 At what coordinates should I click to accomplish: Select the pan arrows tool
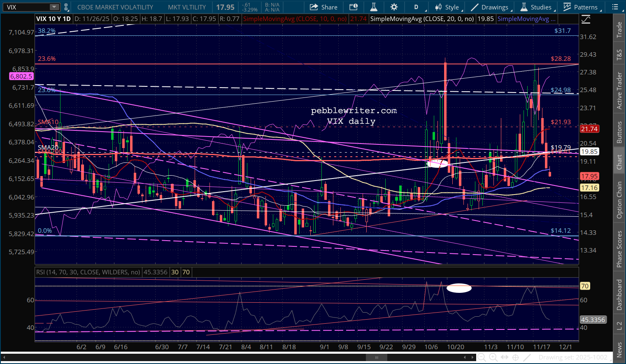504,357
